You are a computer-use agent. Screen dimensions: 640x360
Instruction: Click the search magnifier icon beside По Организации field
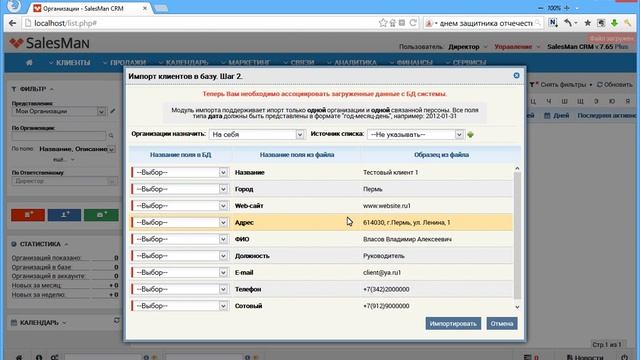click(x=111, y=136)
